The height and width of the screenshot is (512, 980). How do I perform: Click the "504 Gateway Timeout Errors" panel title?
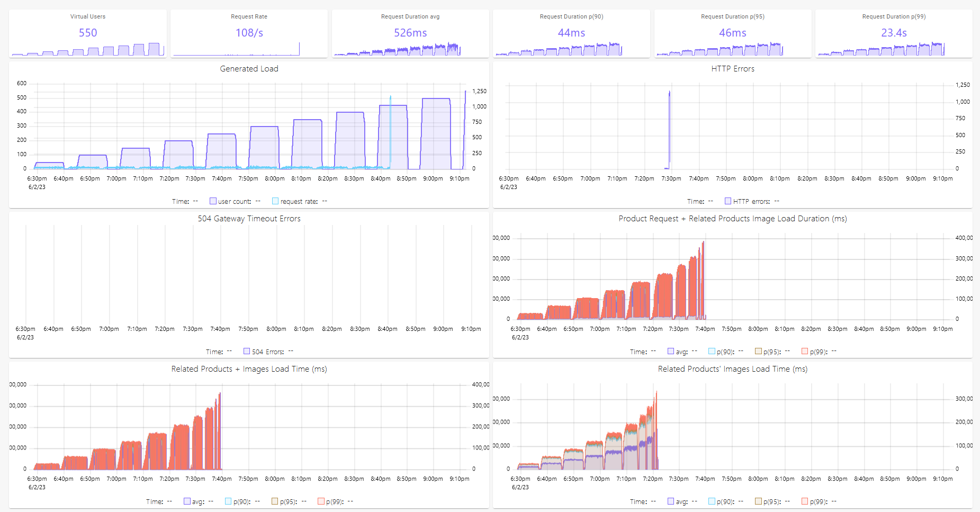point(249,218)
